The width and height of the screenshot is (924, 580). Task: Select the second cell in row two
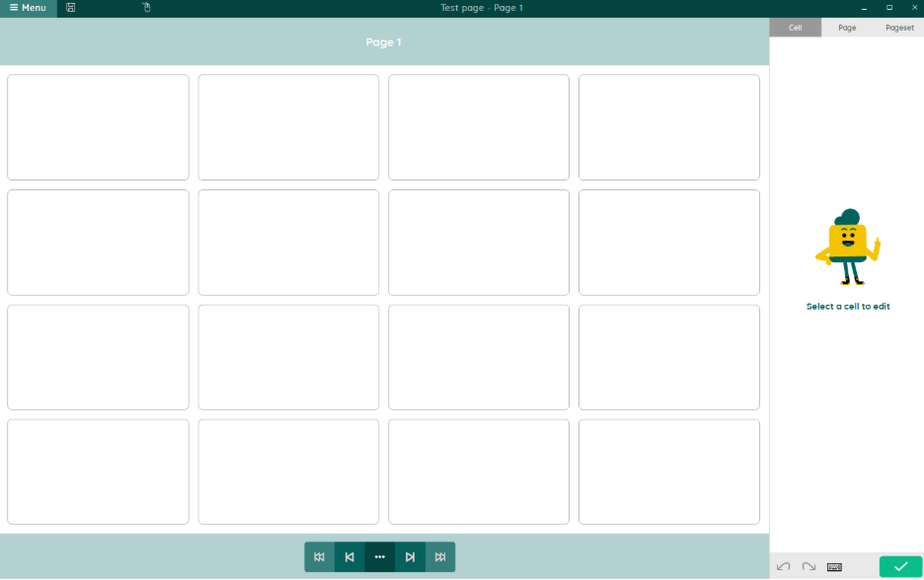tap(288, 243)
